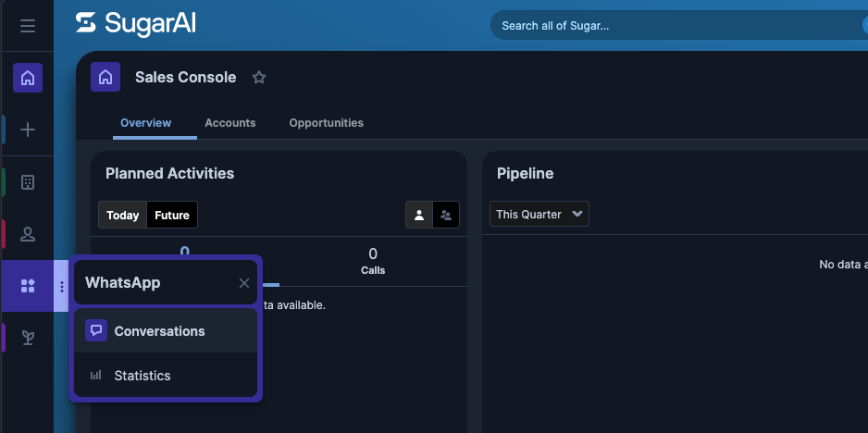Open WhatsApp Conversations

point(166,330)
